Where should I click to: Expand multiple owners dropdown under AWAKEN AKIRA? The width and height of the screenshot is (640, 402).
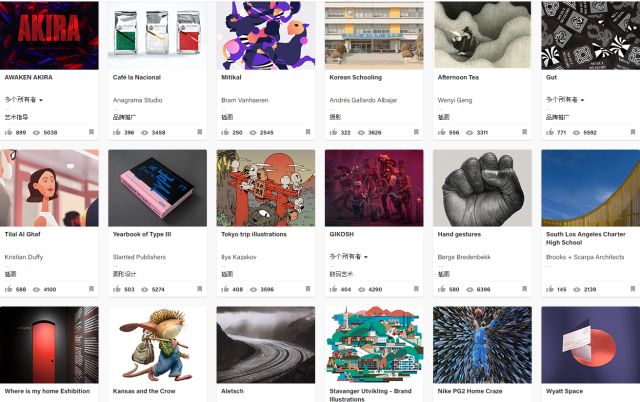click(24, 100)
